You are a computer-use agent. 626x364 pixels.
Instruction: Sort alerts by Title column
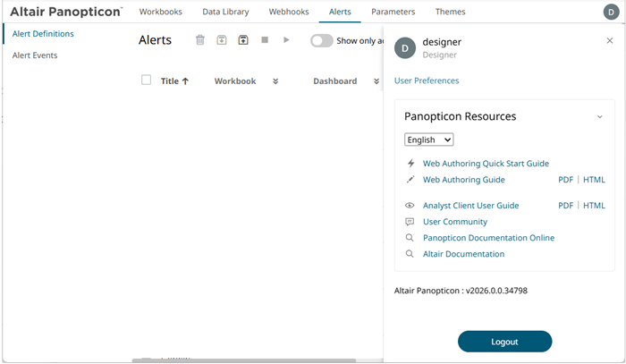click(174, 81)
